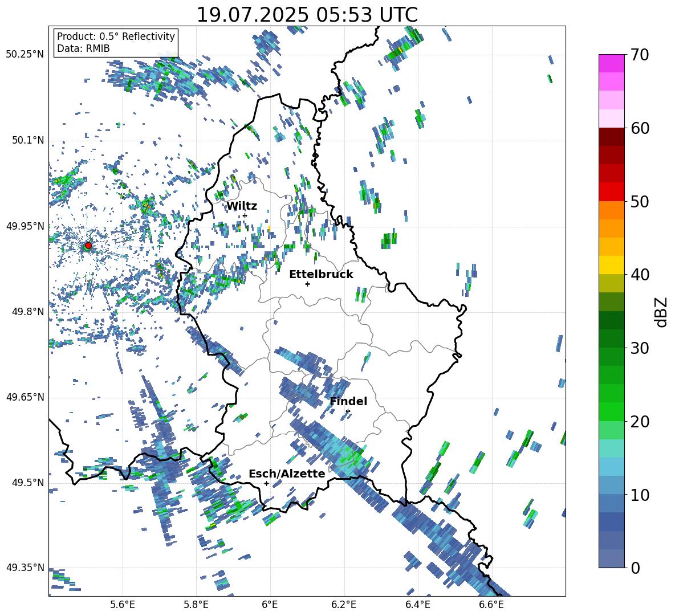Screen dimensions: 675x616
Task: Click the yellow colorbar swatch at 40
Action: coord(611,265)
